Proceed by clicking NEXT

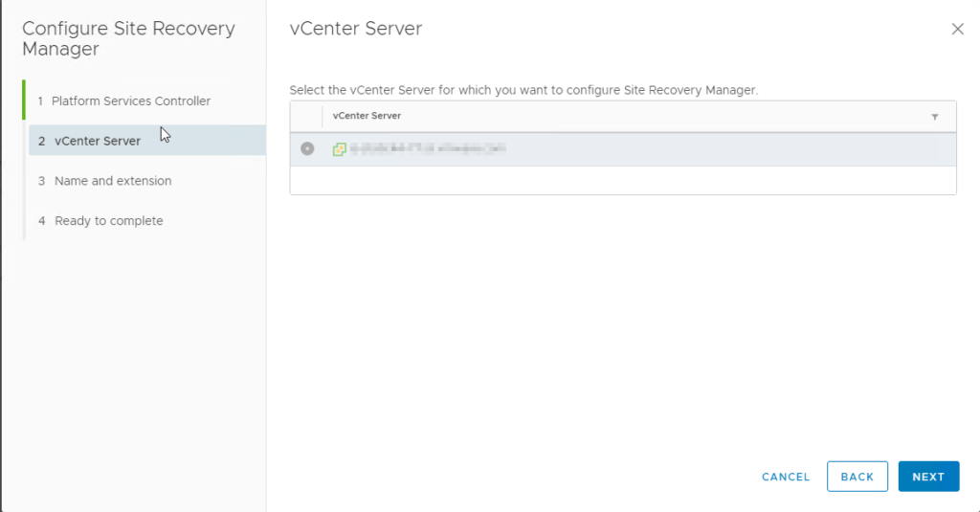pyautogui.click(x=928, y=477)
